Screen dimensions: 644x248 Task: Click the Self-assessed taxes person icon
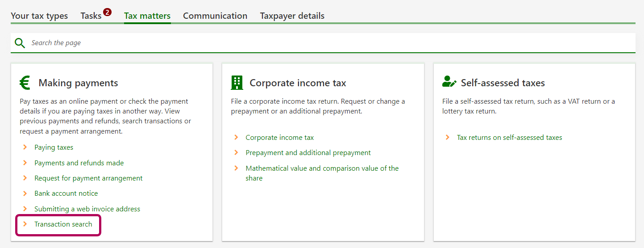click(x=449, y=82)
